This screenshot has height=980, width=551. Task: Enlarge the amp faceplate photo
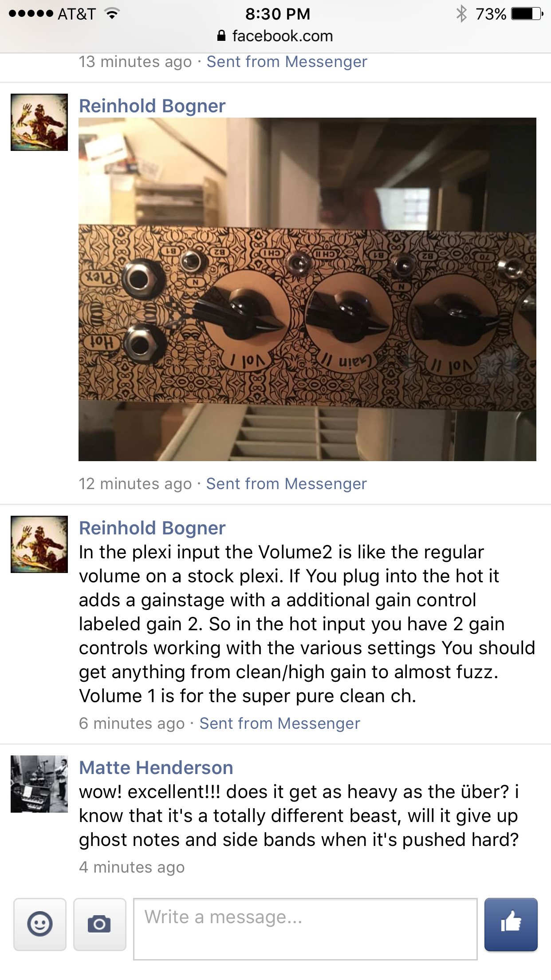coord(307,289)
